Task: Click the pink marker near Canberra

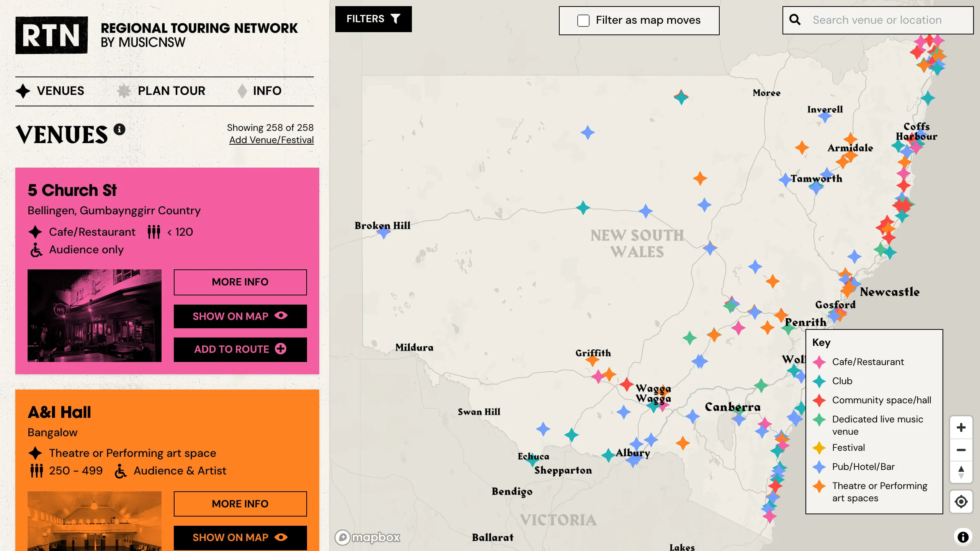Action: coord(764,424)
